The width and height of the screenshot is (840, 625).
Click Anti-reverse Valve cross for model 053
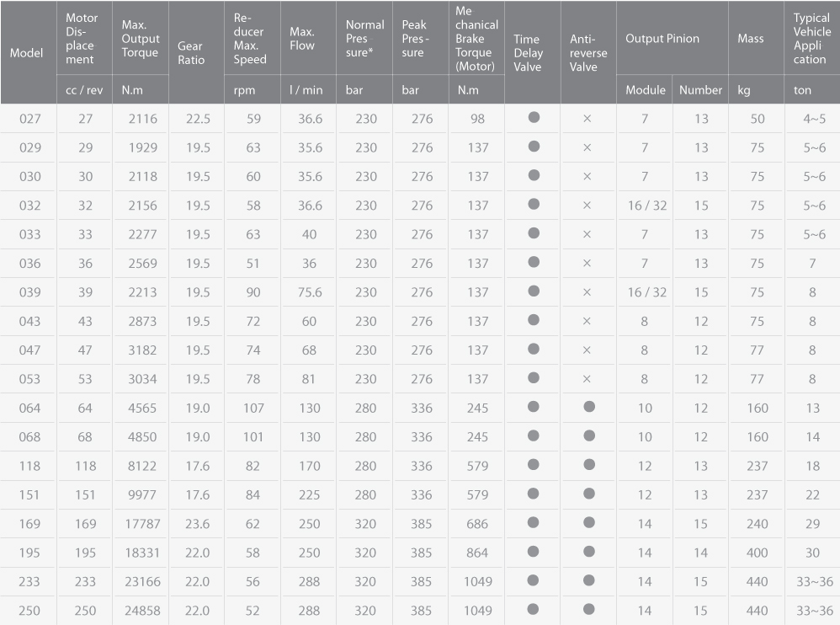pos(587,379)
